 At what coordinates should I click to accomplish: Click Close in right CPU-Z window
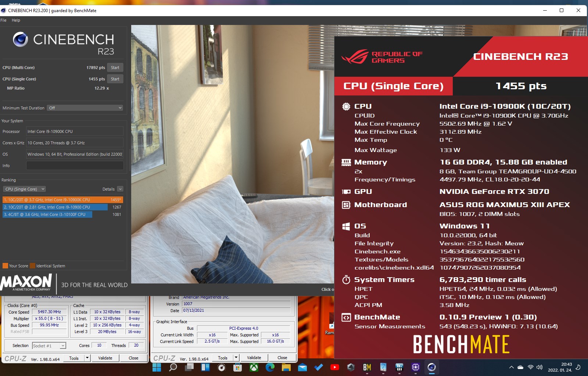(282, 358)
